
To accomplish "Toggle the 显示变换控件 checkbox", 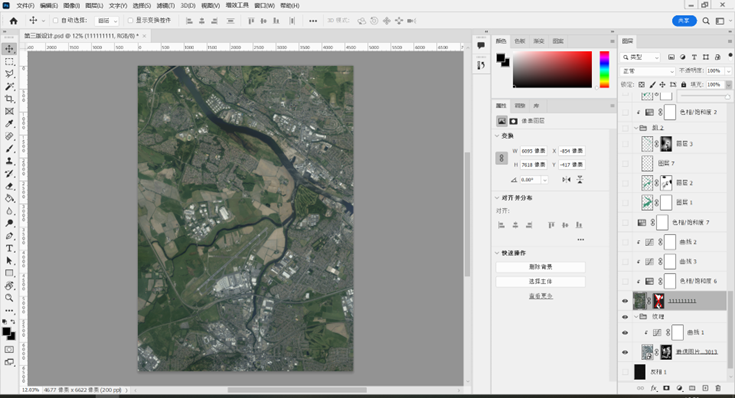I will 130,21.
